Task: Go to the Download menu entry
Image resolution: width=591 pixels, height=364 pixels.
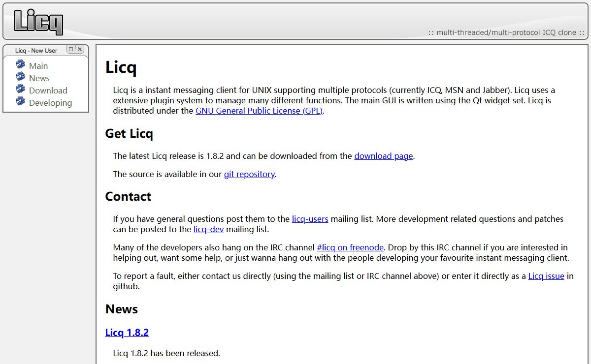Action: pyautogui.click(x=48, y=91)
